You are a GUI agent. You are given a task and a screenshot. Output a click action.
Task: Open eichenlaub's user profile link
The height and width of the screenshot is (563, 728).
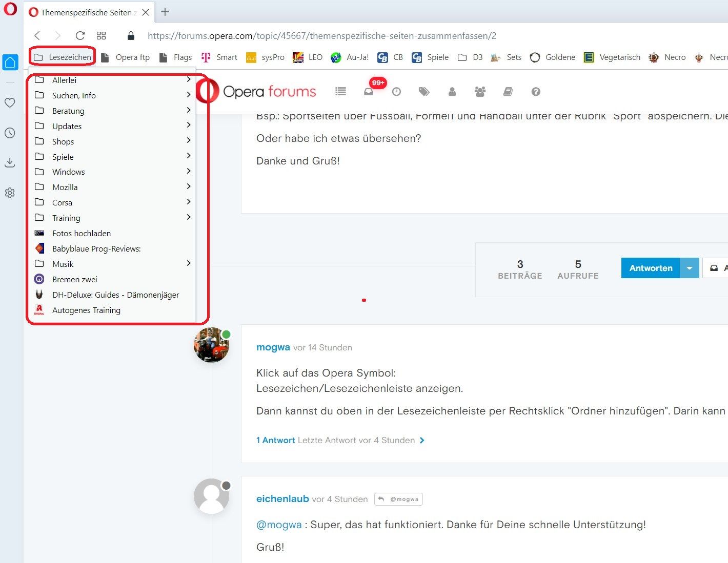(x=282, y=499)
